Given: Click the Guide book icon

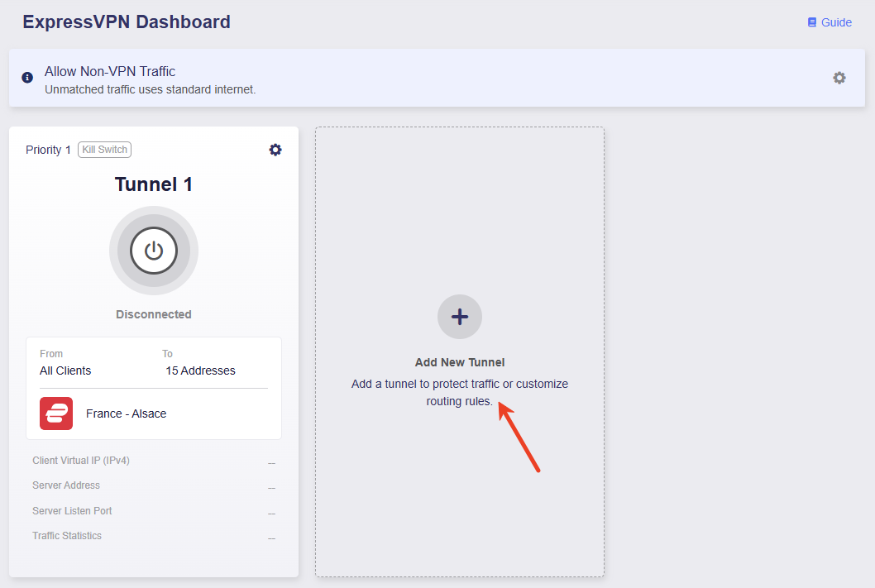Looking at the screenshot, I should click(812, 22).
